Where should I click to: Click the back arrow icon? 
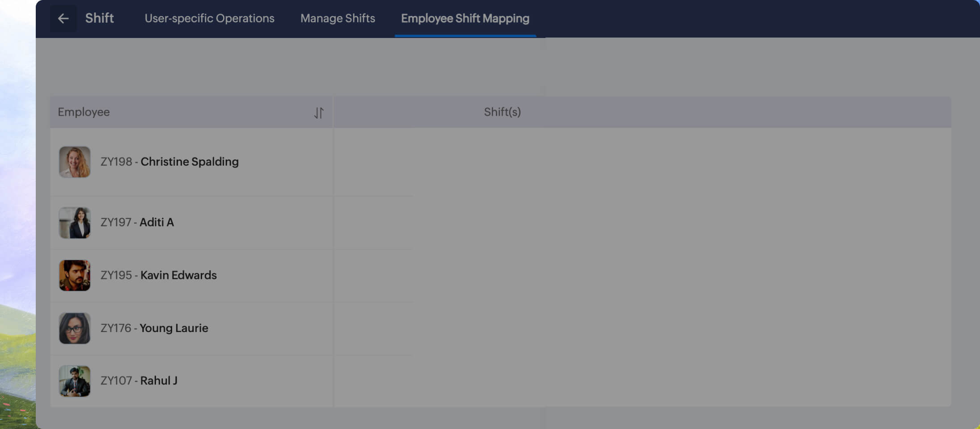coord(63,18)
